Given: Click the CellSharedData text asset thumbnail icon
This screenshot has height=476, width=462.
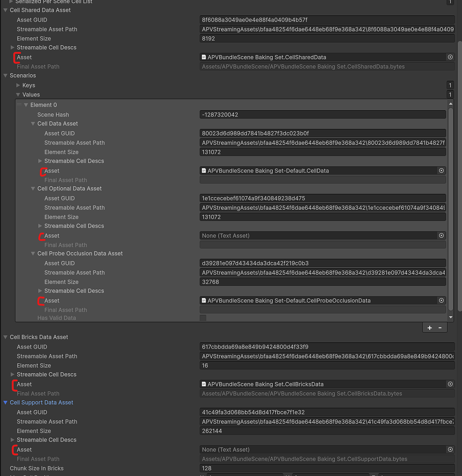Looking at the screenshot, I should tap(204, 57).
